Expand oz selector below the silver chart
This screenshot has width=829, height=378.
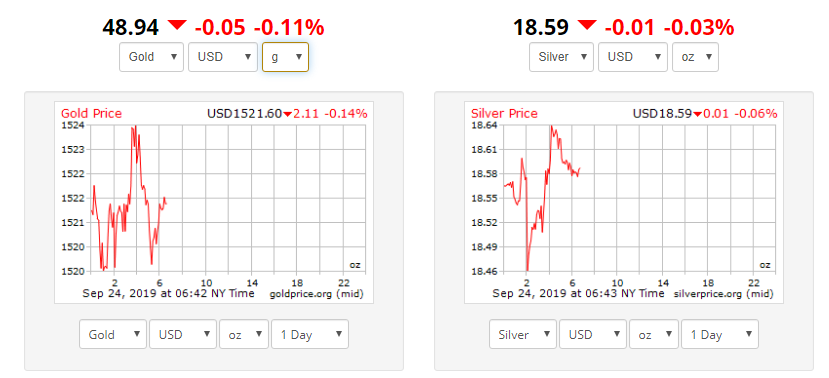pos(654,334)
